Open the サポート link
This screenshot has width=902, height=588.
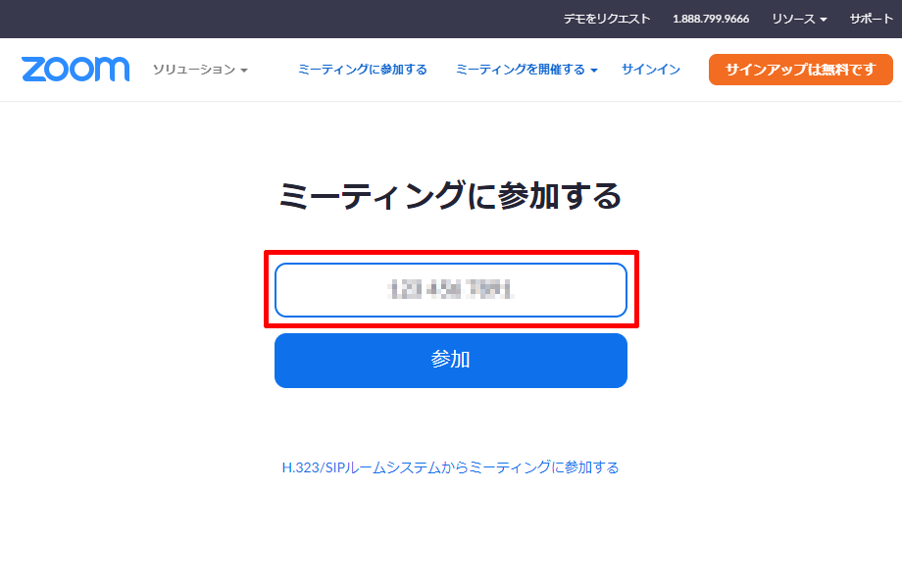coord(871,19)
